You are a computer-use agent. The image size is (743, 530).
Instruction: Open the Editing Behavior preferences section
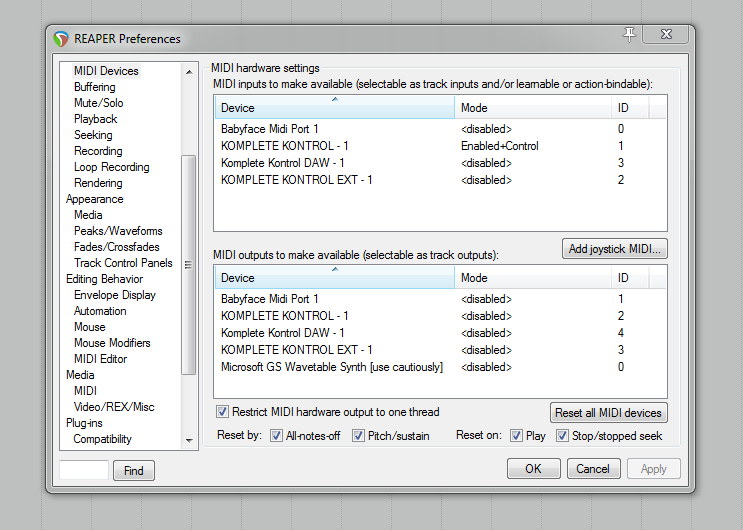pyautogui.click(x=104, y=279)
